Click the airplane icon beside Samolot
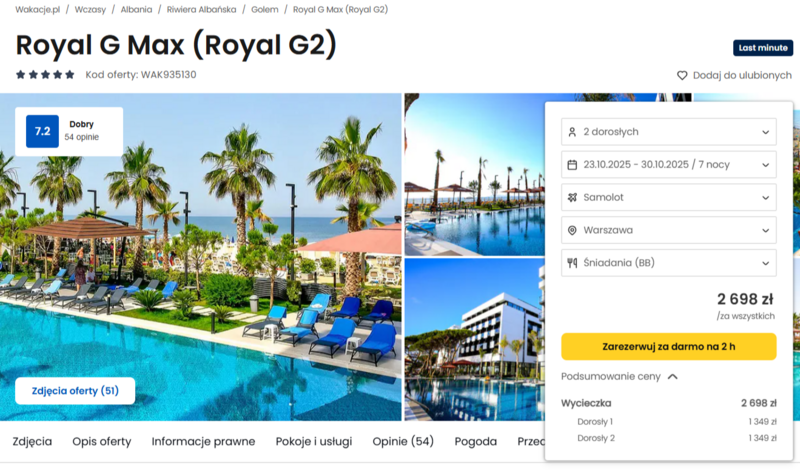 pos(572,197)
